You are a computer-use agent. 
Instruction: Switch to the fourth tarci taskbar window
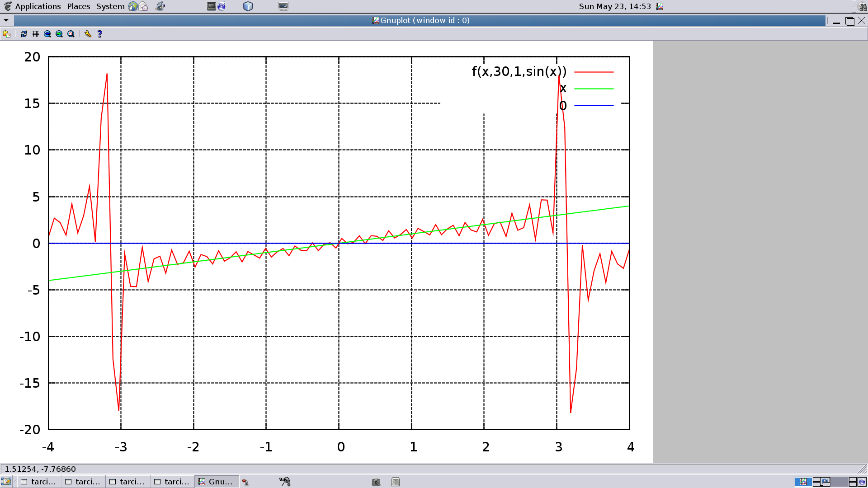(x=172, y=482)
